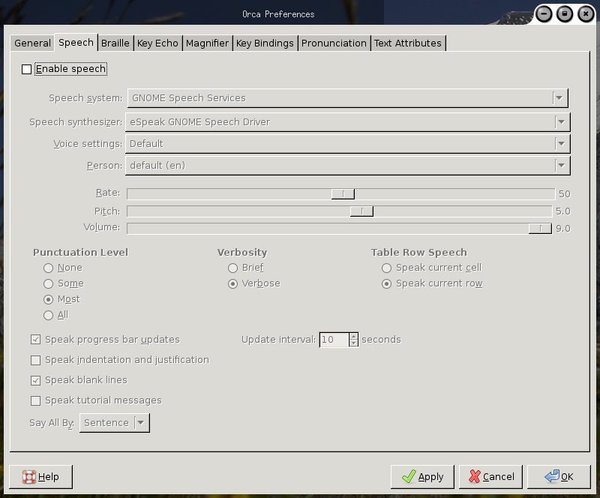600x498 pixels.
Task: Apply the preference changes
Action: [x=422, y=477]
